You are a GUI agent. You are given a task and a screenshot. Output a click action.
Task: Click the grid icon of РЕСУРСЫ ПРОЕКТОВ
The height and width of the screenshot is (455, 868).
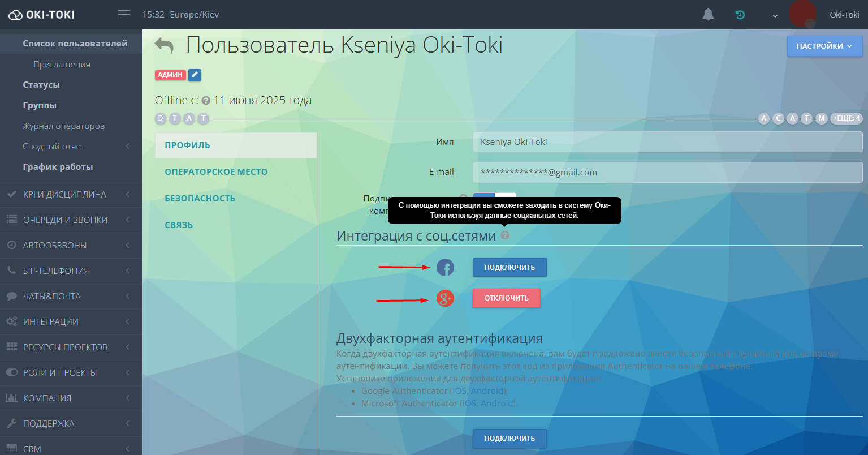point(12,347)
